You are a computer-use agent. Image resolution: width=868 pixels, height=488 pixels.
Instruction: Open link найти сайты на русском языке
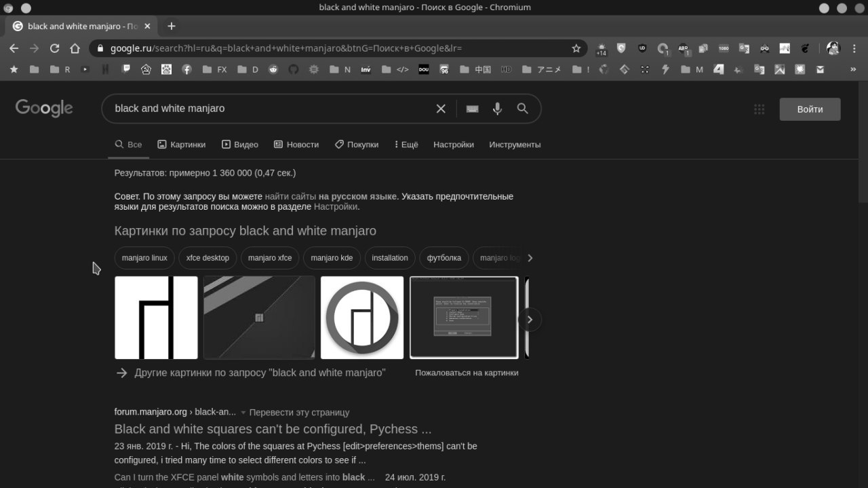330,197
